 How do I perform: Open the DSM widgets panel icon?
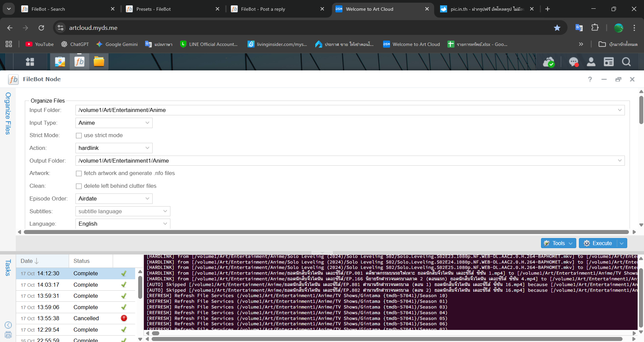(x=608, y=62)
